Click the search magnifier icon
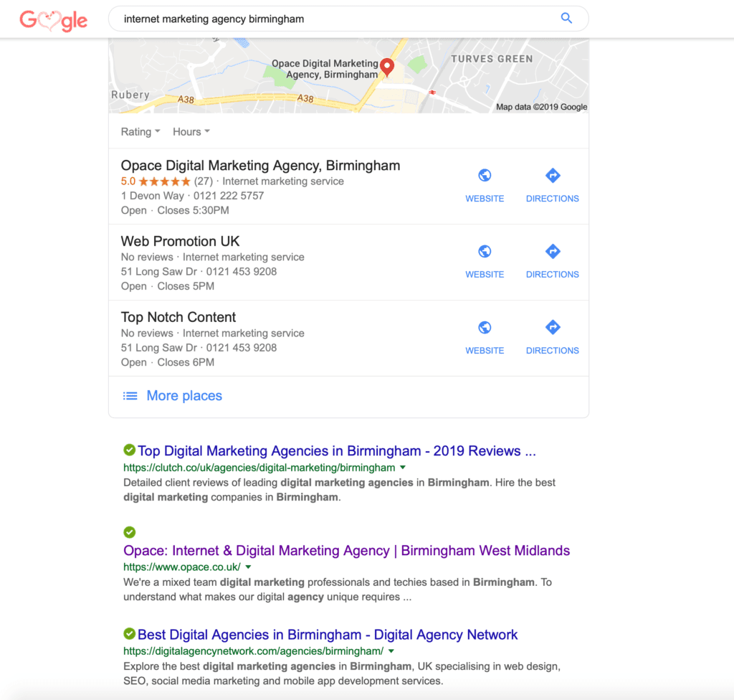The width and height of the screenshot is (734, 700). (566, 18)
